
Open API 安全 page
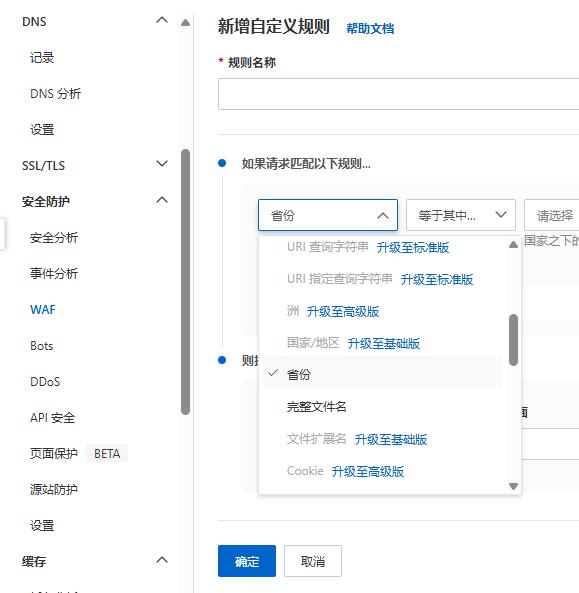tap(53, 418)
